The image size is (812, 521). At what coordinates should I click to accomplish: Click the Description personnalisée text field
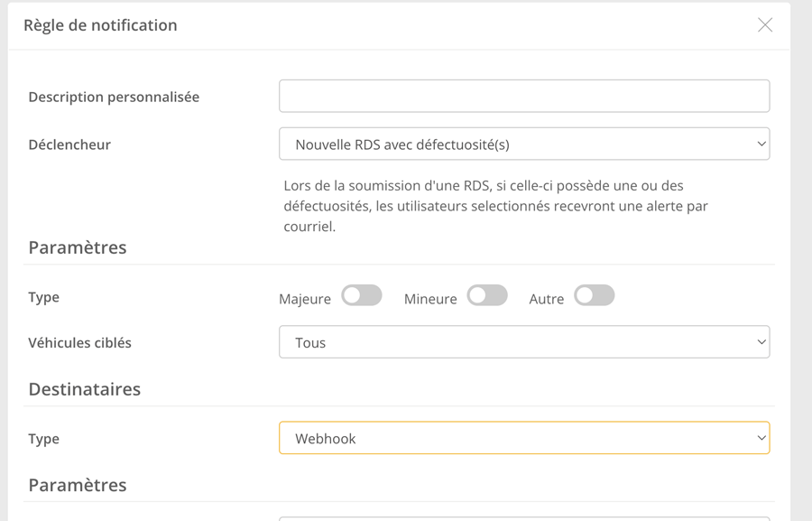pyautogui.click(x=523, y=97)
